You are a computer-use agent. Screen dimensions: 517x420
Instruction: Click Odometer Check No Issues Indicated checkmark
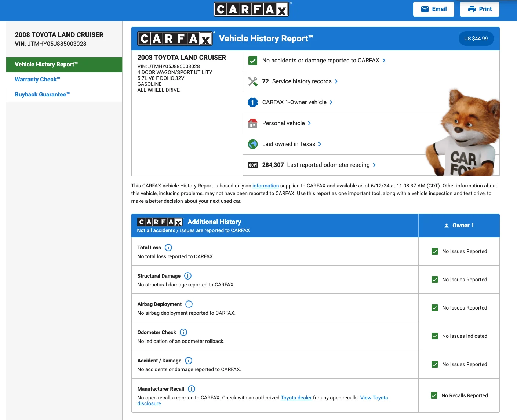point(435,336)
